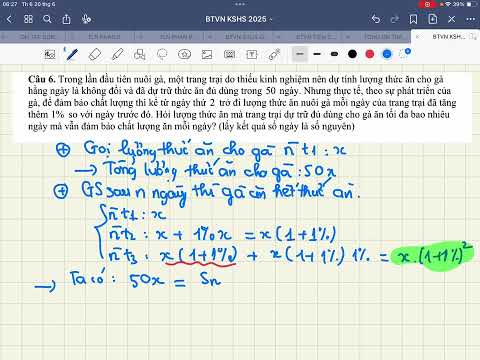The height and width of the screenshot is (360, 480).
Task: Expand the BTVN KSHS 2025 title dropdown
Action: pos(238,19)
